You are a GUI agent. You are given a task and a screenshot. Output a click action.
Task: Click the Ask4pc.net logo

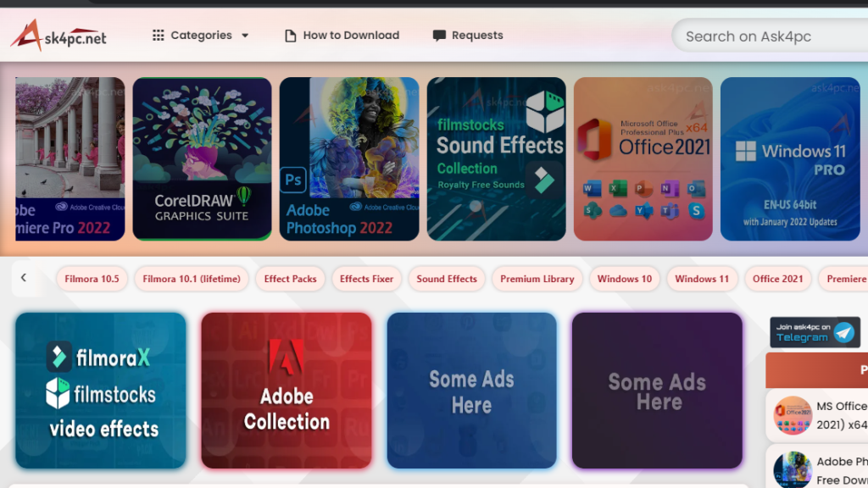(x=58, y=36)
